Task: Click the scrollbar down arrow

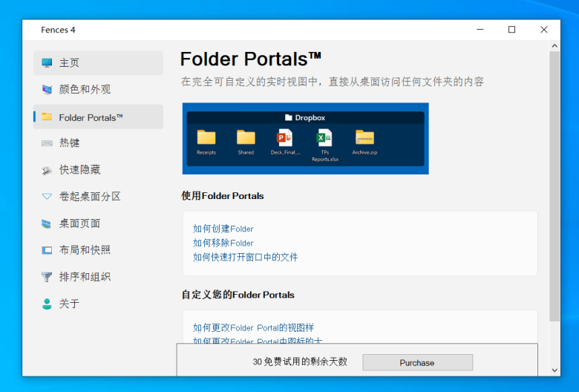Action: 555,370
